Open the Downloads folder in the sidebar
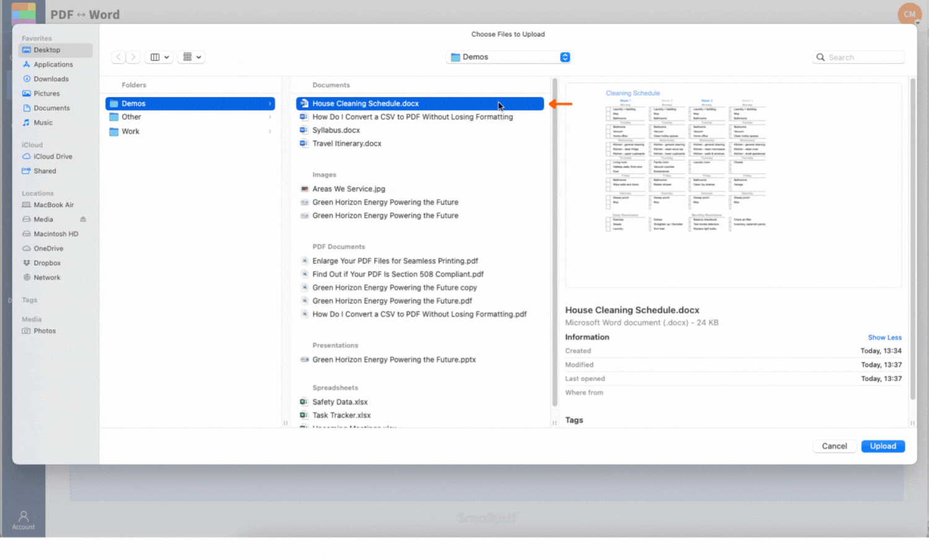Screen dimensions: 929x560 click(x=50, y=79)
